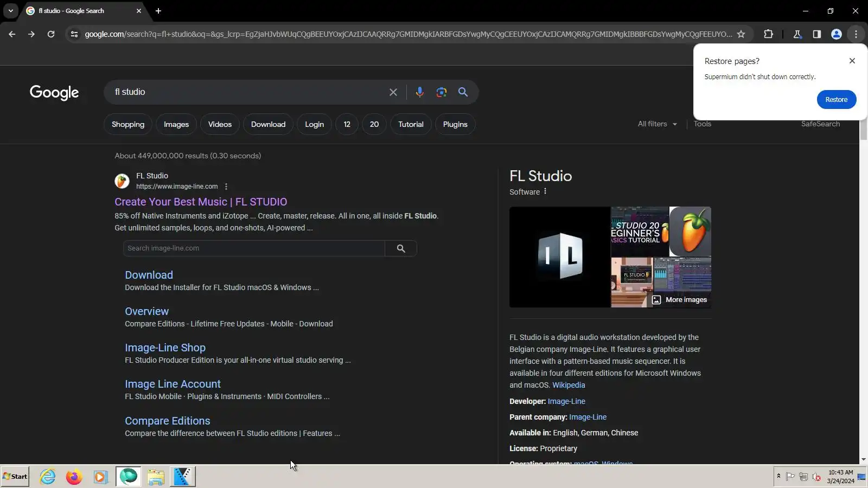Image resolution: width=868 pixels, height=488 pixels.
Task: Open the Compare Editions sitelink
Action: click(x=167, y=421)
